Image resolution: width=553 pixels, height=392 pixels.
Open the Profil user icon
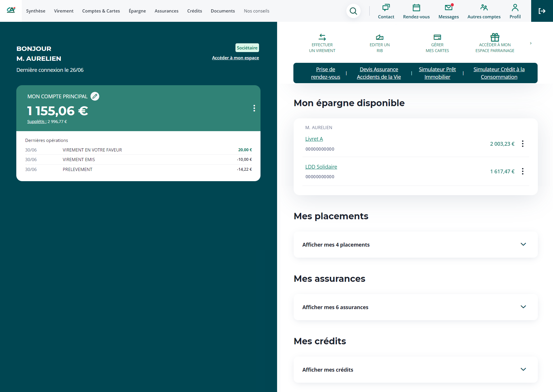click(x=515, y=8)
